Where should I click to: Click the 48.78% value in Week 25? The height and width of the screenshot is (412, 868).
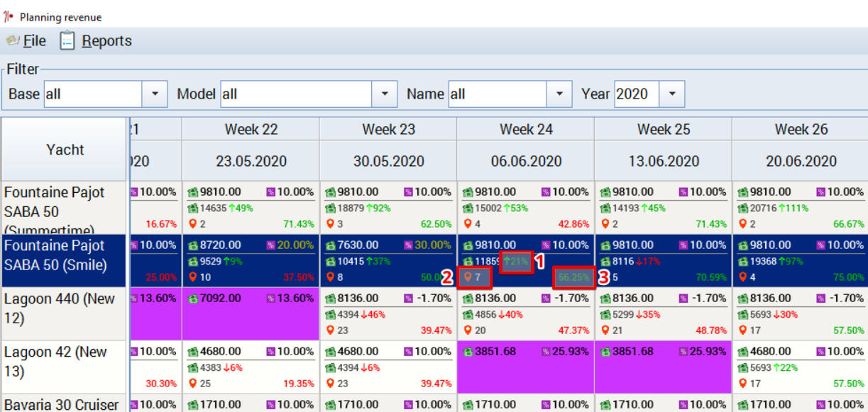711,330
